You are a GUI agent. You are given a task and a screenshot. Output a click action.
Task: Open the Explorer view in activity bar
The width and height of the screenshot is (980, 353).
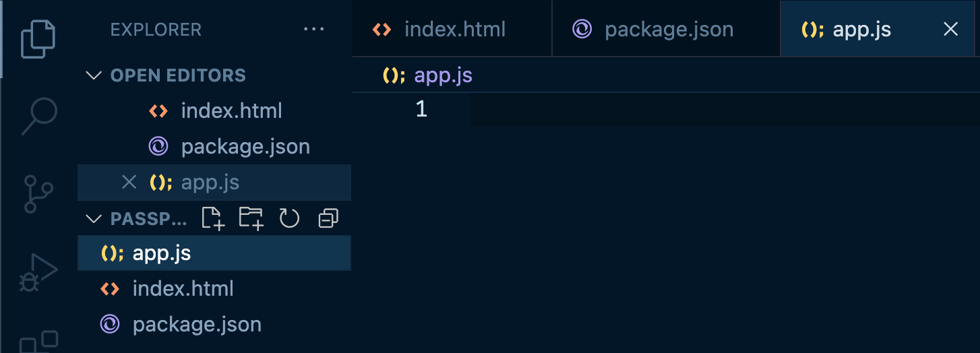(x=38, y=39)
